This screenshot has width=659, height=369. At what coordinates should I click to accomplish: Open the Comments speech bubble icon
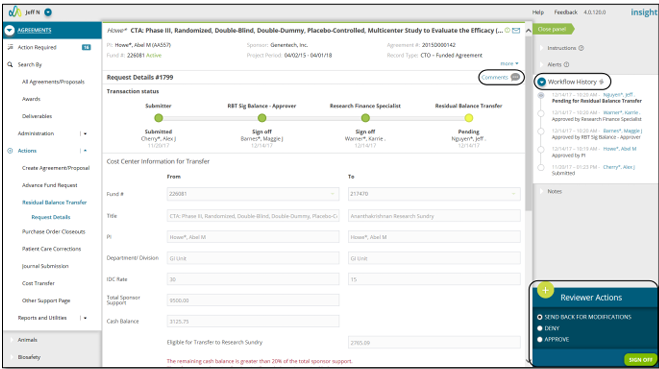tap(515, 77)
